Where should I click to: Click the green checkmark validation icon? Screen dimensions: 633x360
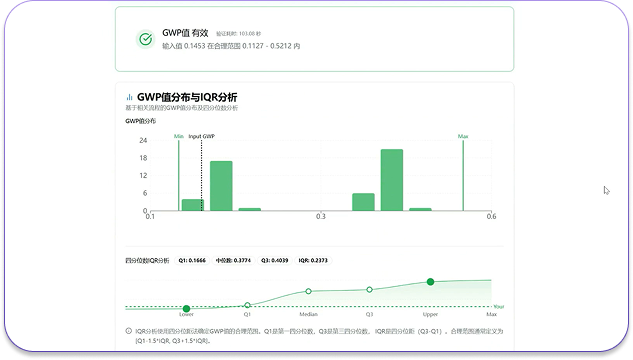pos(145,39)
